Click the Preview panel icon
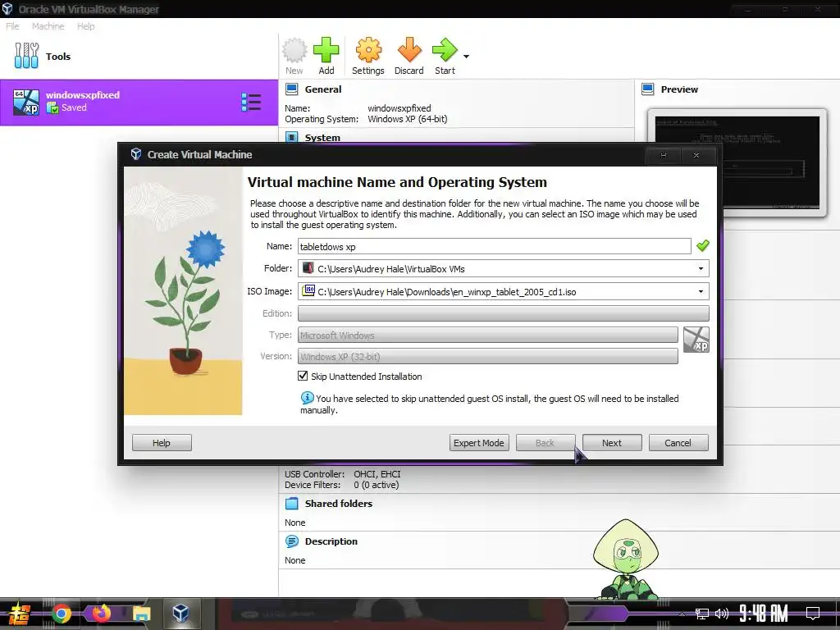 (648, 89)
